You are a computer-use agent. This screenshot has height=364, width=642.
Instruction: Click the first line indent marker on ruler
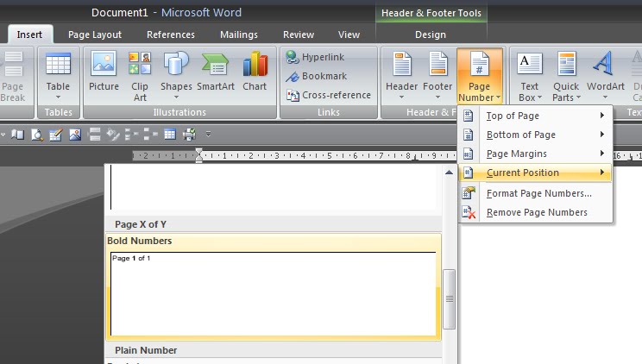(x=199, y=152)
